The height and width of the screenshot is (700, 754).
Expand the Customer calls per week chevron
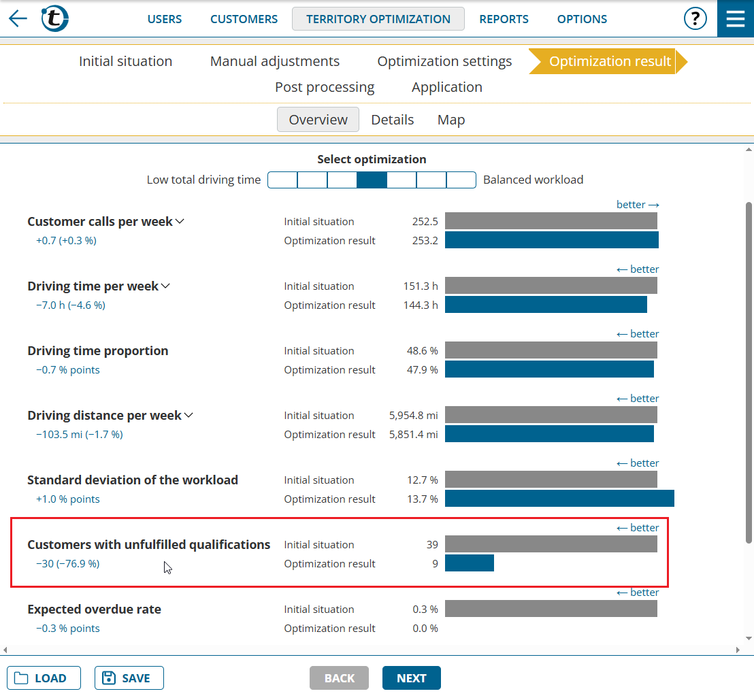click(x=180, y=222)
